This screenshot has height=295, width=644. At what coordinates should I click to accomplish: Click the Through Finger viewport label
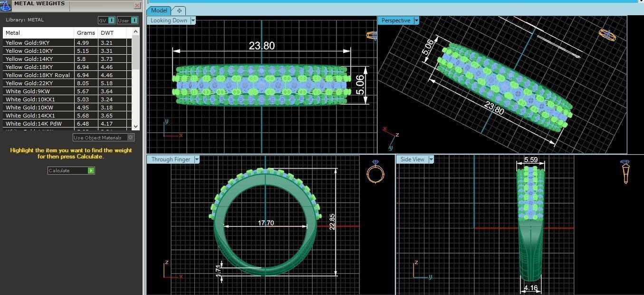click(x=171, y=159)
